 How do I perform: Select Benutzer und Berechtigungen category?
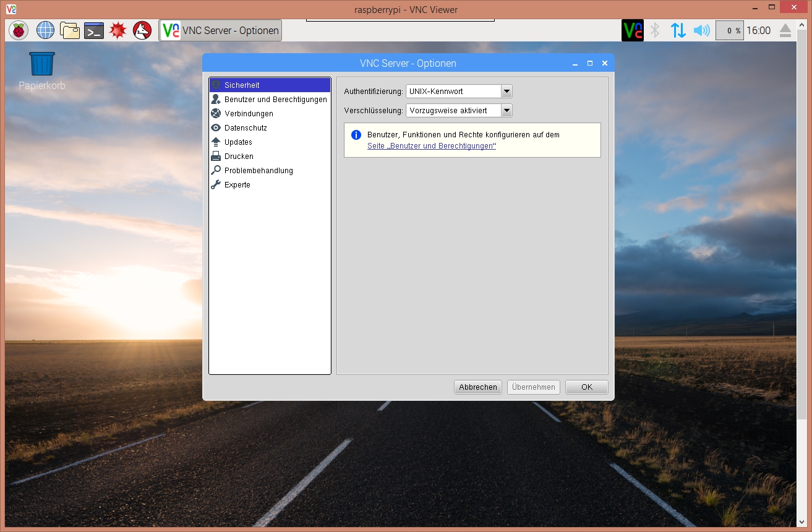(x=275, y=100)
